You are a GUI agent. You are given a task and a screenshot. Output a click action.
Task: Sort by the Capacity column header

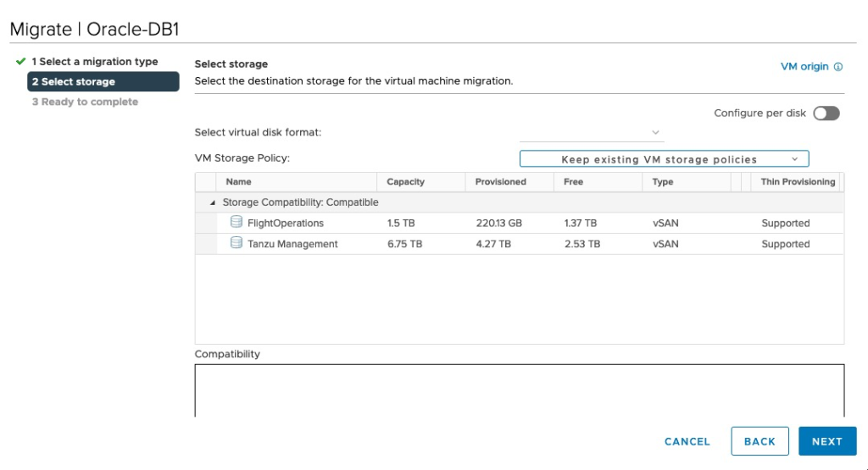[405, 182]
